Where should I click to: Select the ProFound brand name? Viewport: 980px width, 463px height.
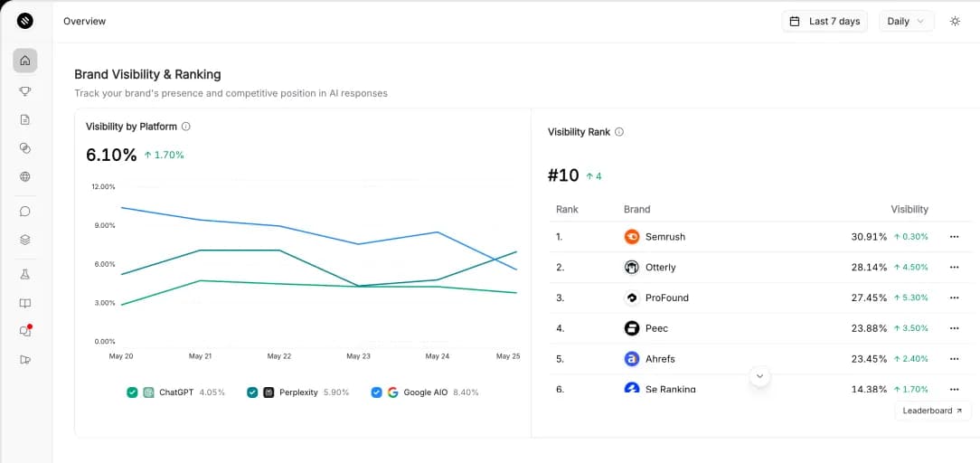click(x=667, y=298)
